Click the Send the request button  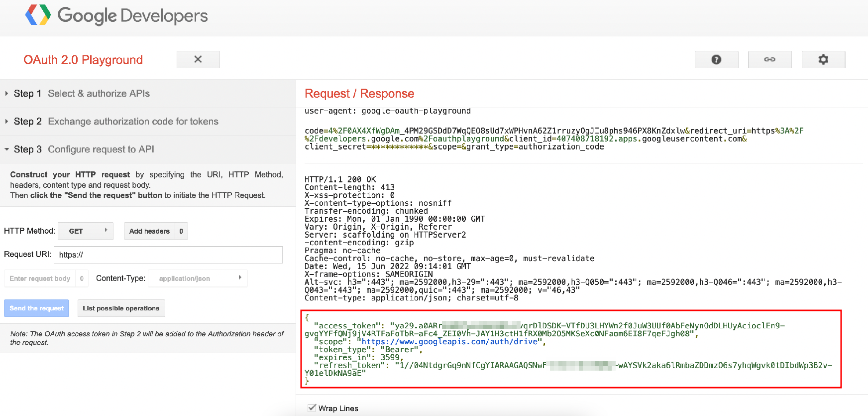pyautogui.click(x=36, y=308)
